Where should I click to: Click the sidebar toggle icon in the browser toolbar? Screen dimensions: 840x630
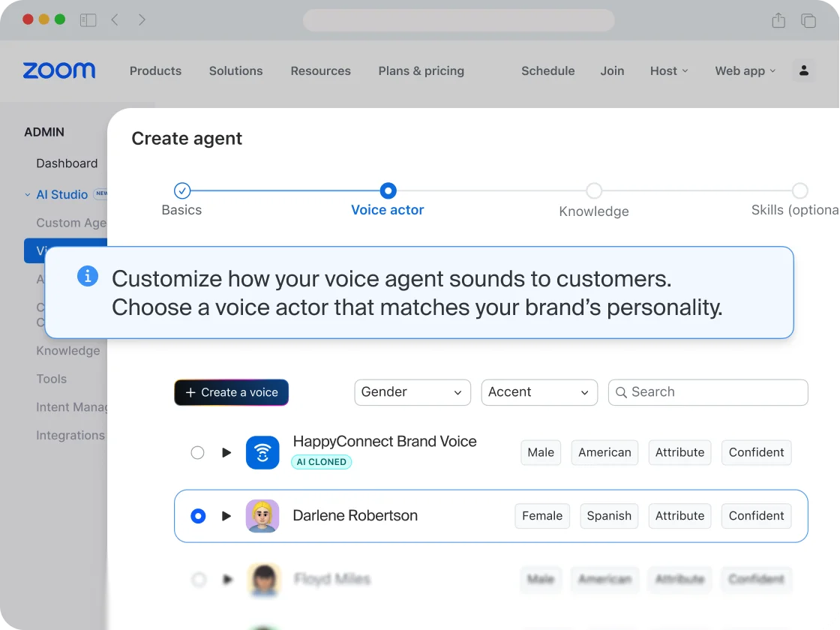click(88, 19)
